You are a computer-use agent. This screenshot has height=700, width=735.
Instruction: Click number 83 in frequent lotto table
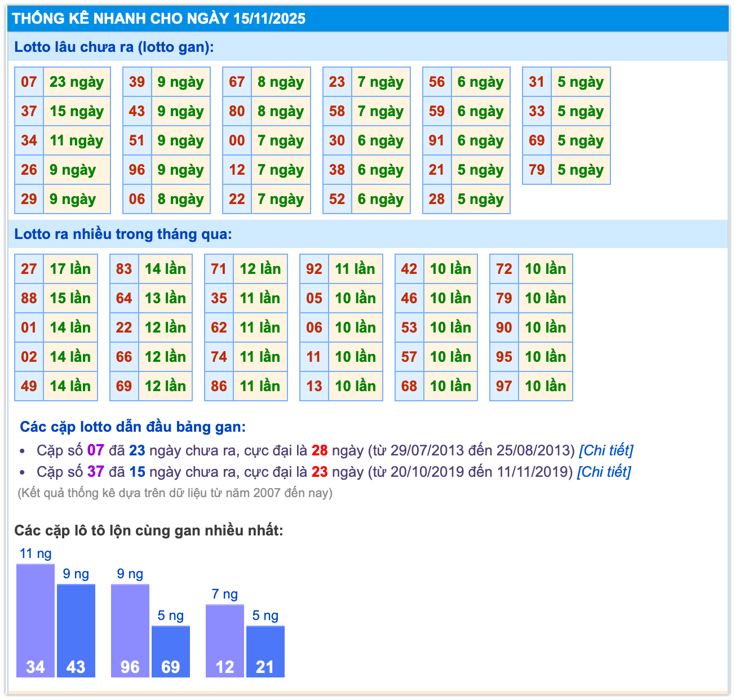(124, 269)
